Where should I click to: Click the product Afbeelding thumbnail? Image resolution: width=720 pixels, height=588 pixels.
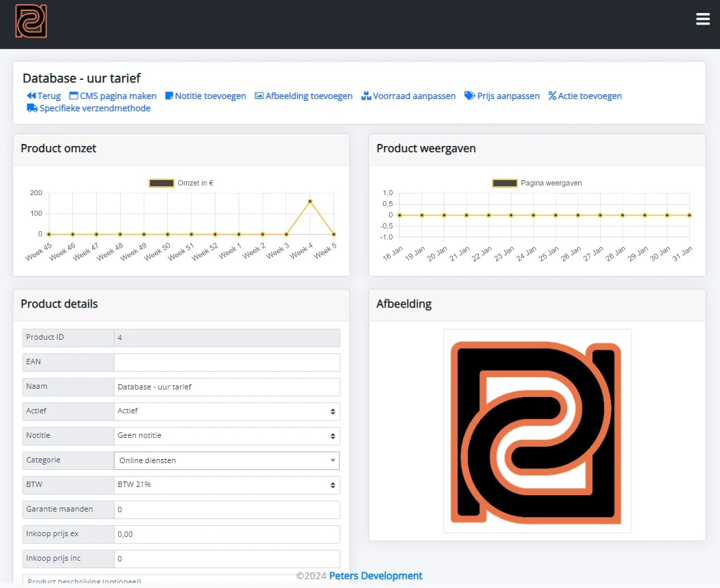(537, 430)
